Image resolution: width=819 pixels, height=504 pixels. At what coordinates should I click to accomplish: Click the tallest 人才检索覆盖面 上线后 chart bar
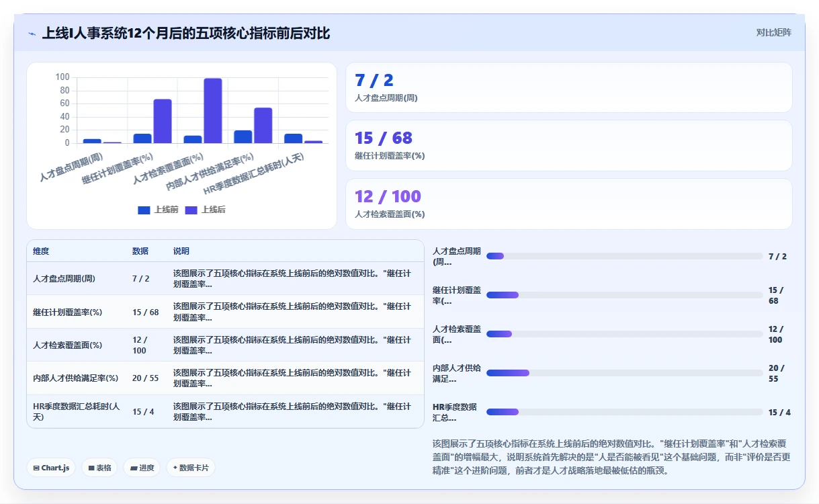click(212, 111)
